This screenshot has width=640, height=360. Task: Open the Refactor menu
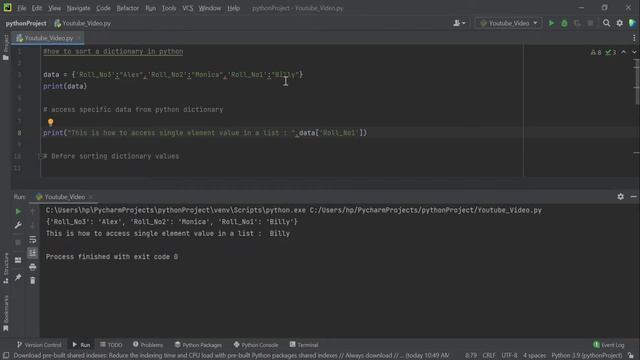point(128,8)
